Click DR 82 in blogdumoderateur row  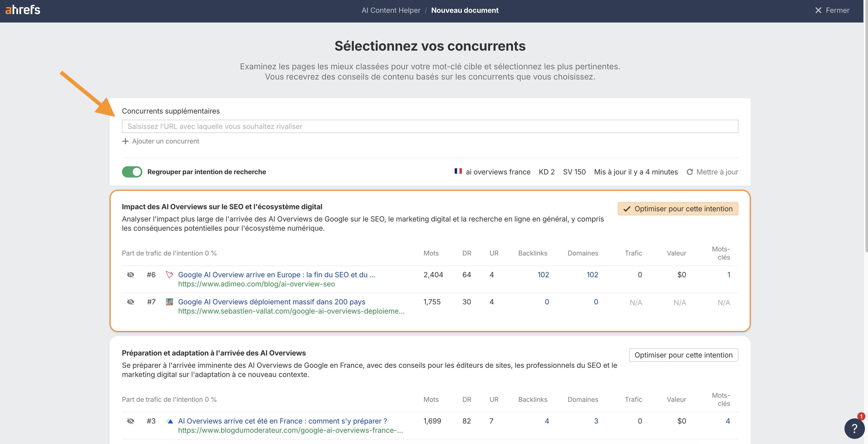[x=466, y=421]
